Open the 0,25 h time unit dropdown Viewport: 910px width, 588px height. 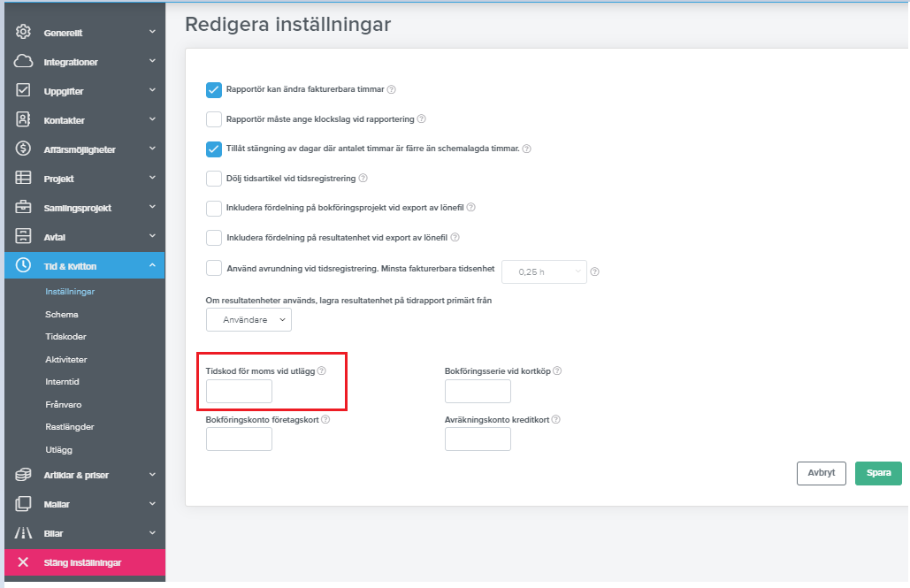pos(544,271)
